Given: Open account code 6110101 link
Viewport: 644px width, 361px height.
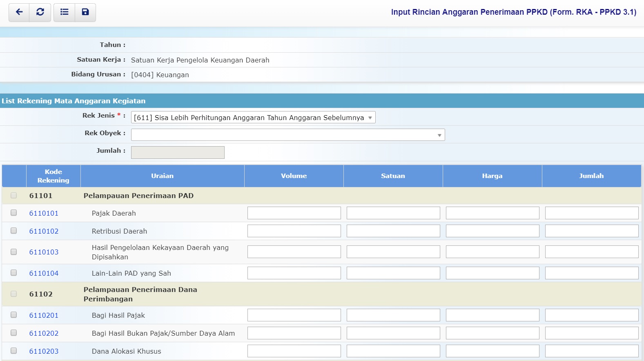Looking at the screenshot, I should [44, 213].
